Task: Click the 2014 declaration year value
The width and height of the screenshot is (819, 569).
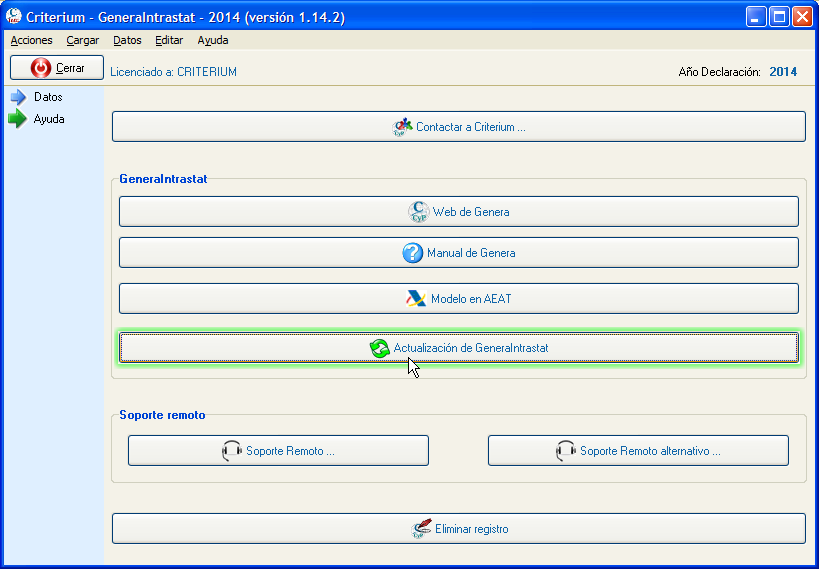Action: tap(783, 72)
